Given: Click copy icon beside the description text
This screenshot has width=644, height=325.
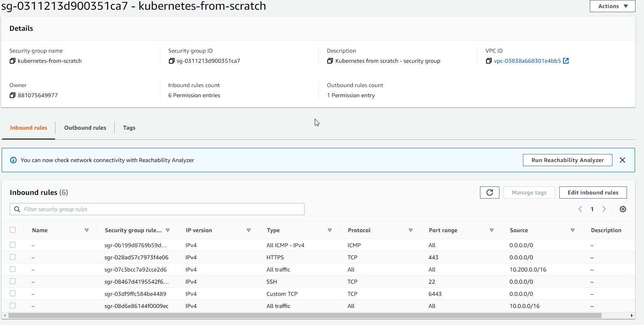Looking at the screenshot, I should 330,61.
